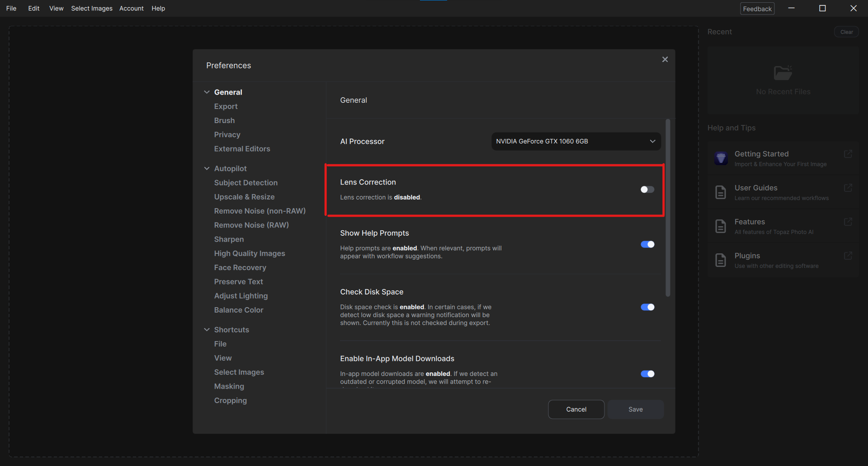Image resolution: width=868 pixels, height=466 pixels.
Task: Turn off the Check Disk Space toggle
Action: click(x=647, y=307)
